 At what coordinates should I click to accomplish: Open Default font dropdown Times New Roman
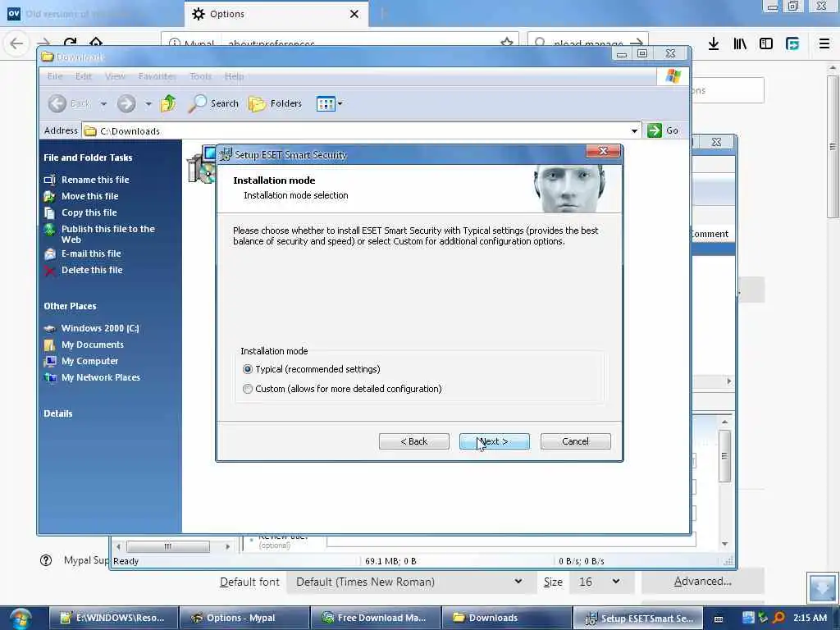[410, 582]
